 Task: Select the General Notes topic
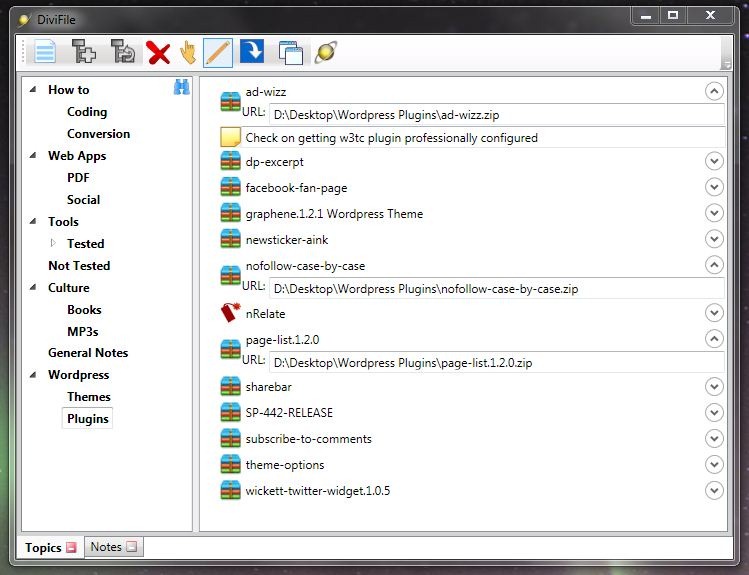pyautogui.click(x=88, y=353)
